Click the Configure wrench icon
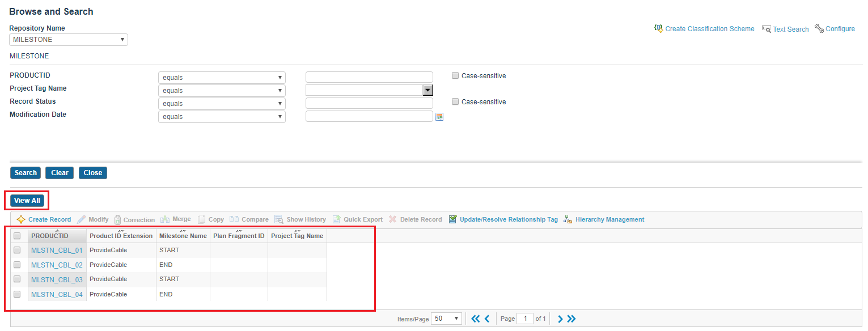Image resolution: width=868 pixels, height=331 pixels. click(819, 28)
